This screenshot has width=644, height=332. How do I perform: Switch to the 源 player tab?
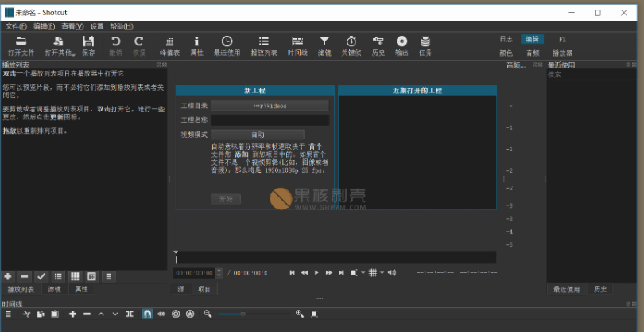pos(181,289)
